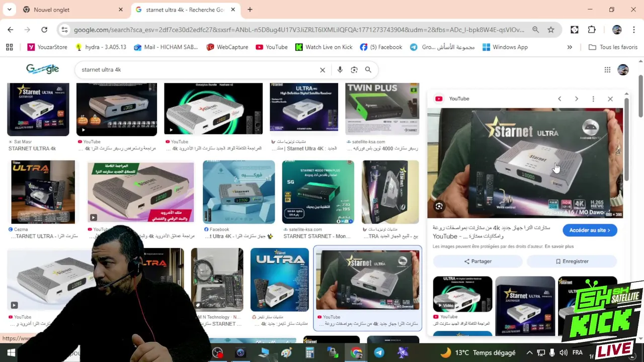Image resolution: width=644 pixels, height=362 pixels.
Task: Open the Sat Masr STARNET ULTRA 4k thumbnail
Action: point(38,110)
